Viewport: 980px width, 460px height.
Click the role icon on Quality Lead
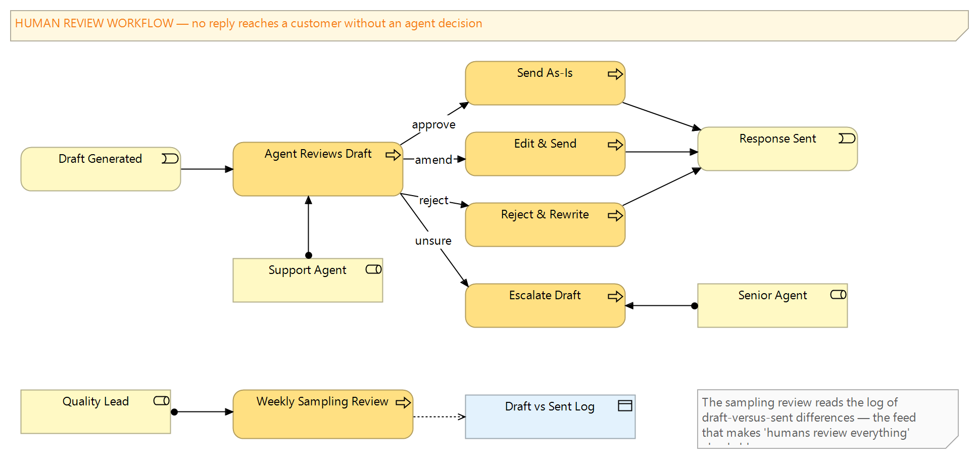(x=162, y=401)
